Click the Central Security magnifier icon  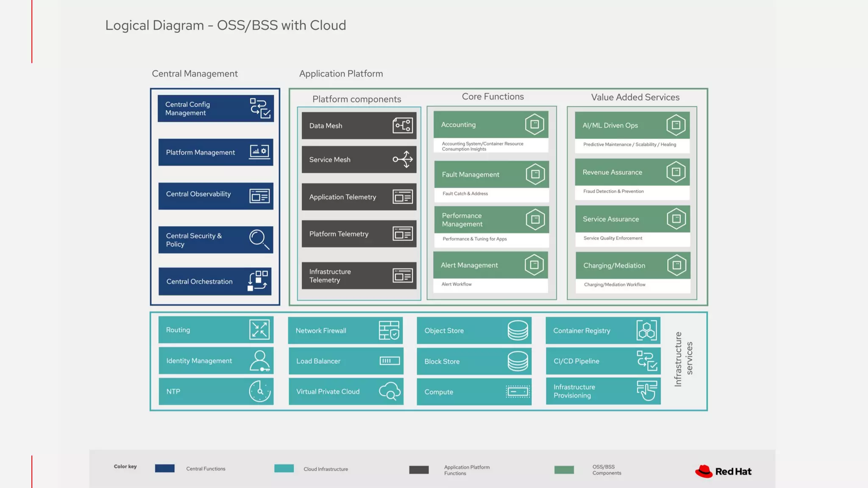259,239
